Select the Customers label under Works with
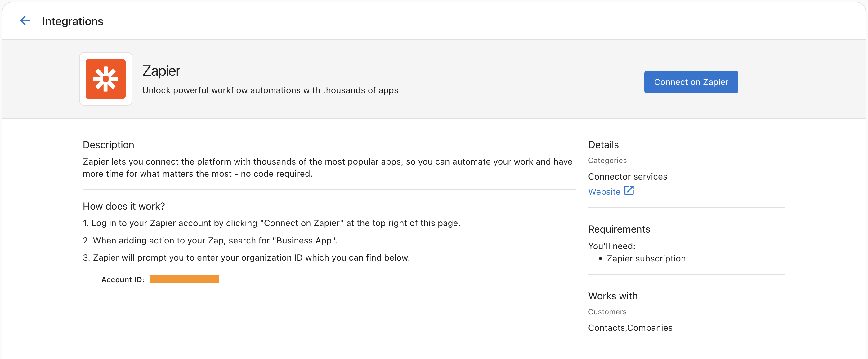The width and height of the screenshot is (868, 359). [x=607, y=311]
